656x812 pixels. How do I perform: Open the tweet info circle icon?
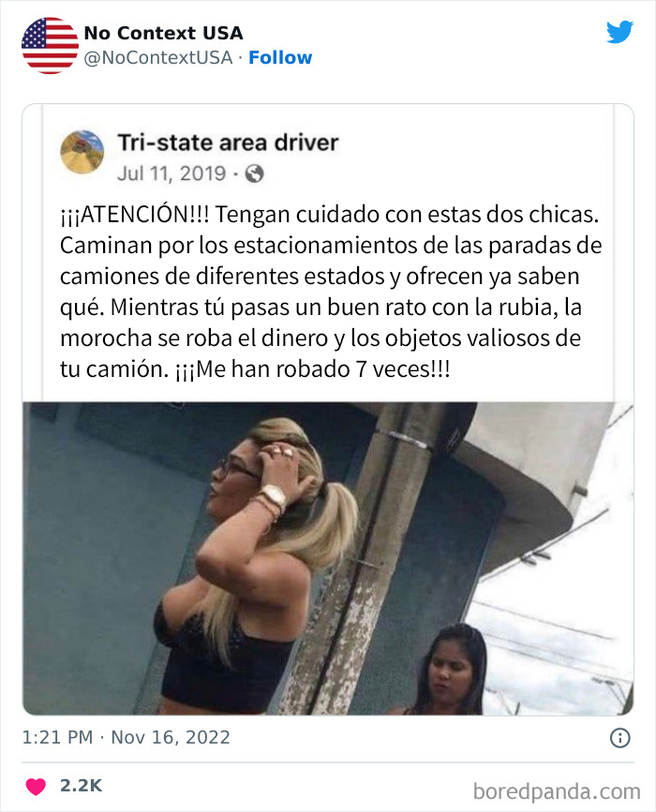pos(620,737)
